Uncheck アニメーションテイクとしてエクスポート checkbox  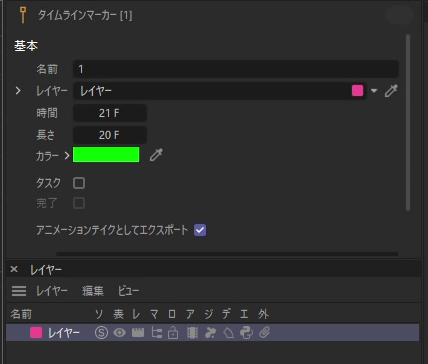click(200, 230)
